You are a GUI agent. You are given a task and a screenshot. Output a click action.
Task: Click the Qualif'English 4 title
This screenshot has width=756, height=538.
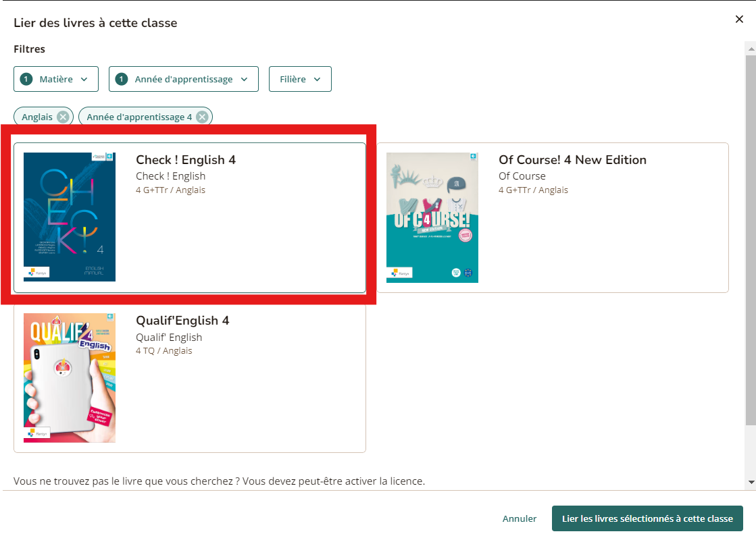pos(182,321)
